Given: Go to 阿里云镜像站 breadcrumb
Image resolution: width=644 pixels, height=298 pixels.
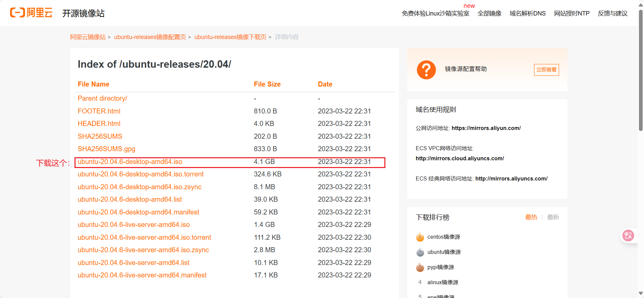Looking at the screenshot, I should [88, 37].
